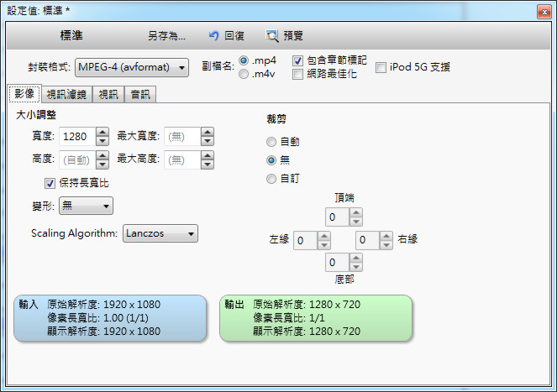Uncheck 包含章節標記 checkbox
Viewport: 557px width, 392px height.
click(297, 60)
